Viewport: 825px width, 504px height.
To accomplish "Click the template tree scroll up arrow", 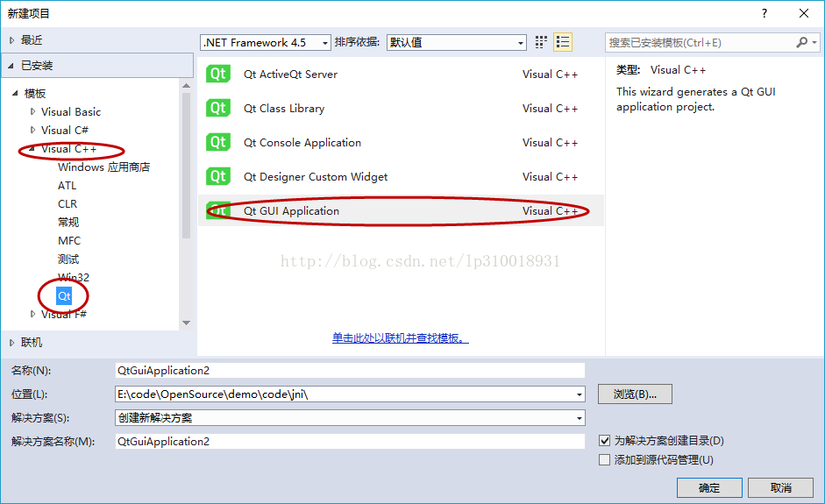I will point(186,85).
